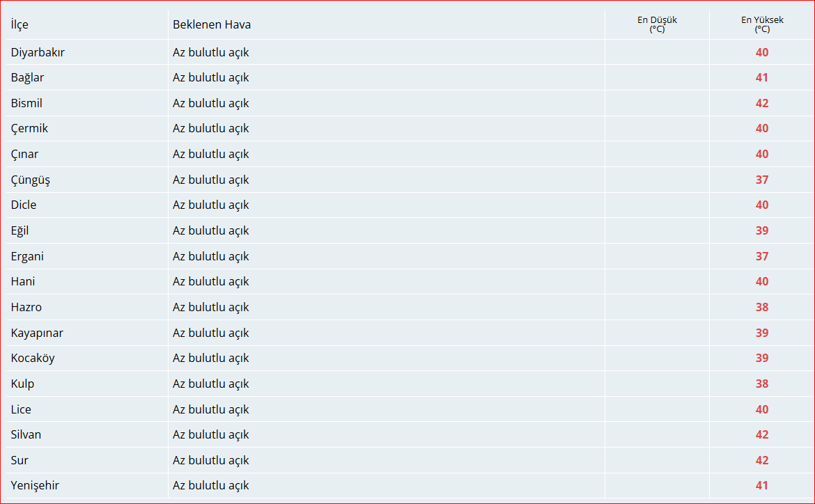This screenshot has width=815, height=504.
Task: Click the Çınar district name
Action: 24,155
